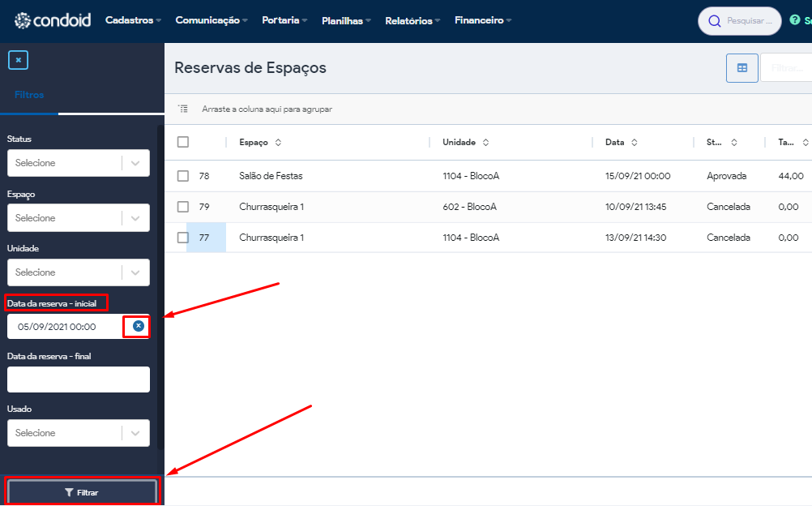Switch to the table view icon
This screenshot has height=506, width=812.
tap(742, 68)
